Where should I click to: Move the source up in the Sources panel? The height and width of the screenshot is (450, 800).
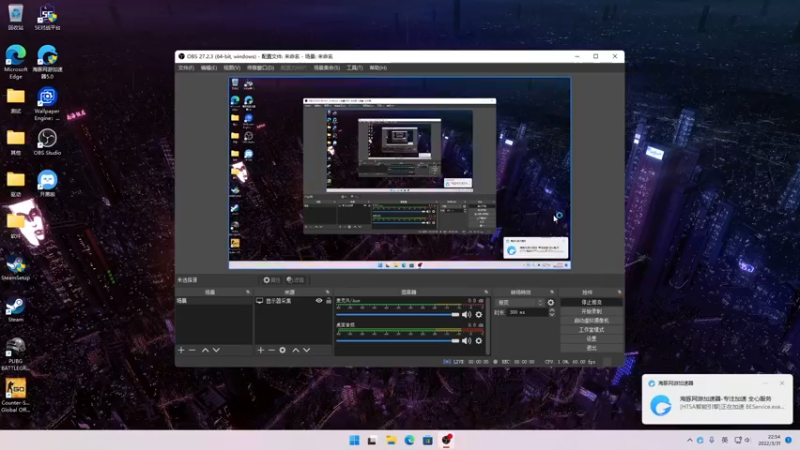pos(295,350)
